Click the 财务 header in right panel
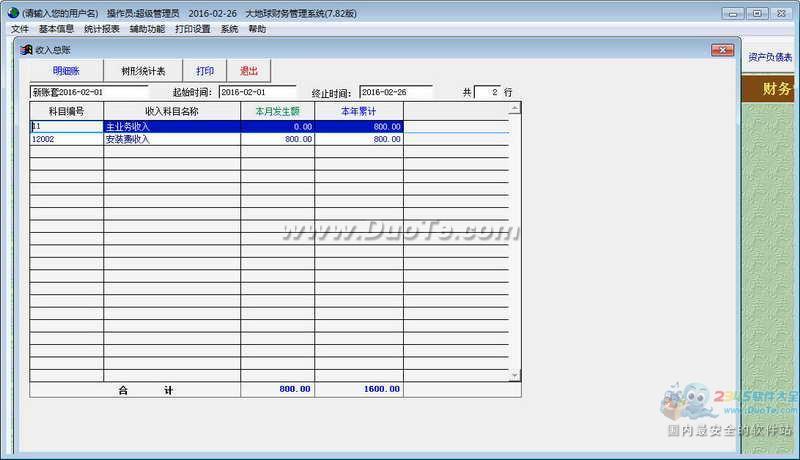Screen dimensions: 800x460 [768, 89]
